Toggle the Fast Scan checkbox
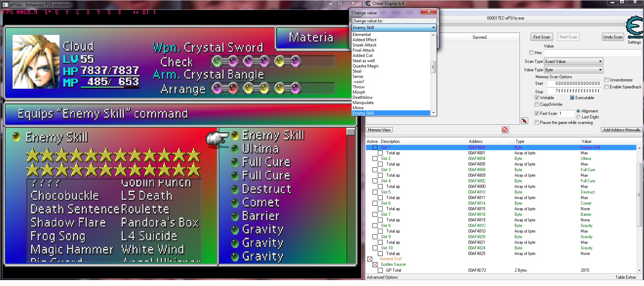This screenshot has width=644, height=286. (537, 113)
